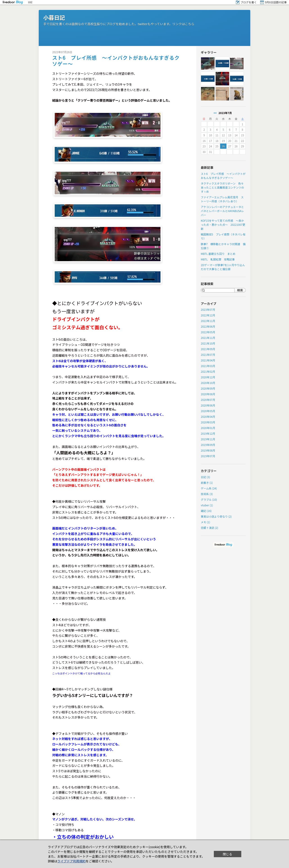
Task: Open the ブログを書く link
Action: (248, 2)
